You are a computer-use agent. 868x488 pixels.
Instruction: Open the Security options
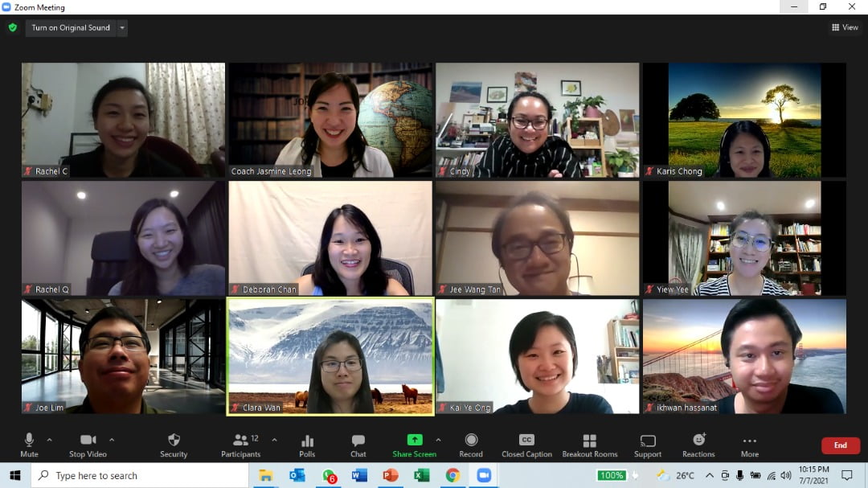tap(174, 446)
